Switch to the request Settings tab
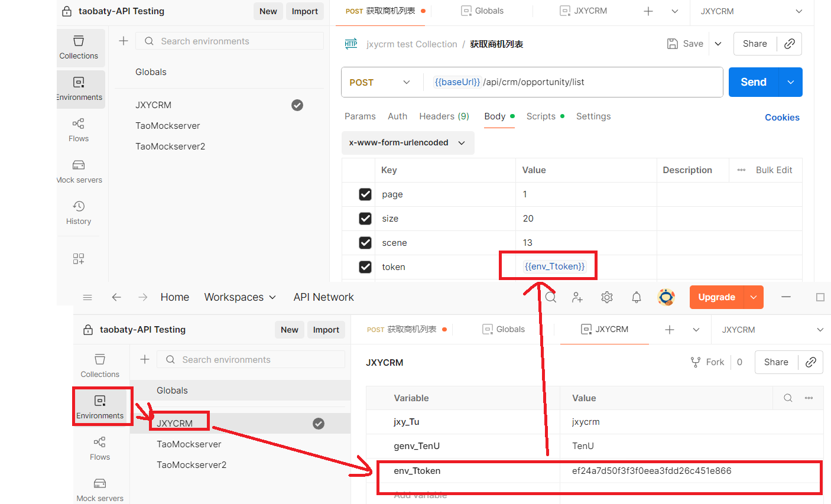831x504 pixels. 593,116
